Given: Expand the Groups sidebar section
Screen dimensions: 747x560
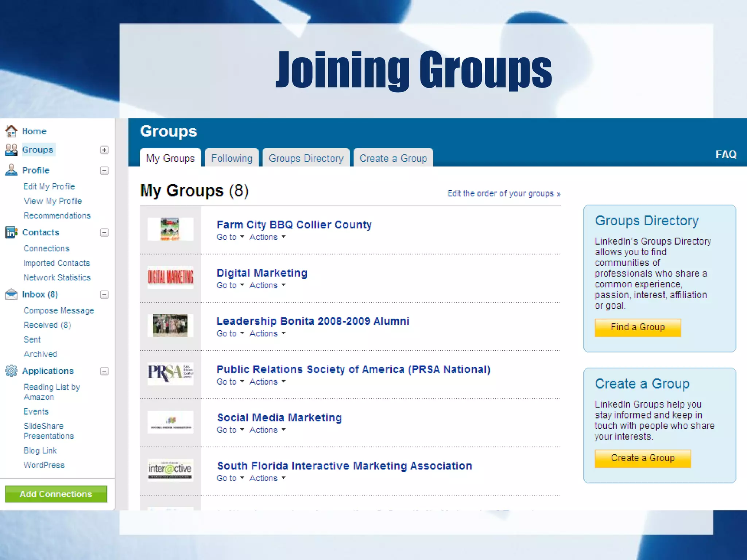Looking at the screenshot, I should click(x=104, y=150).
